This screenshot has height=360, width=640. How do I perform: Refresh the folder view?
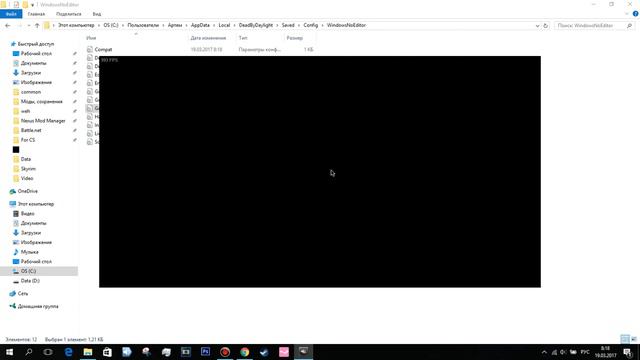pyautogui.click(x=546, y=26)
